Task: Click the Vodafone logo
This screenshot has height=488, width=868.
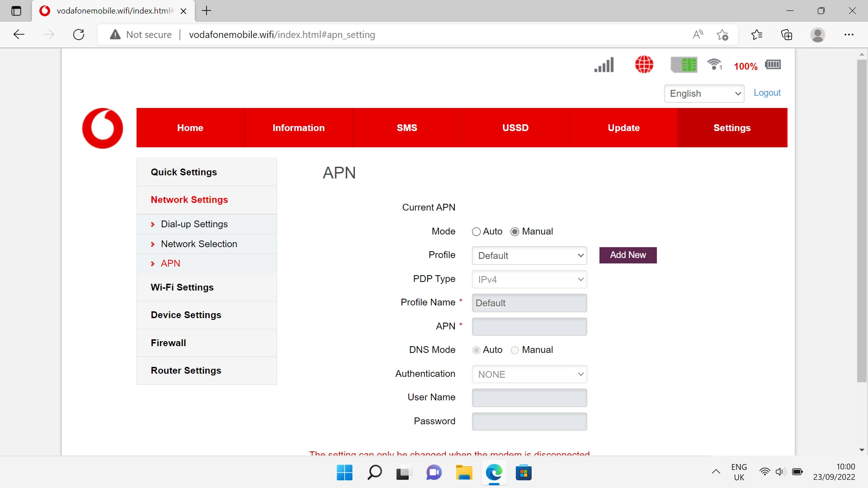Action: (102, 128)
